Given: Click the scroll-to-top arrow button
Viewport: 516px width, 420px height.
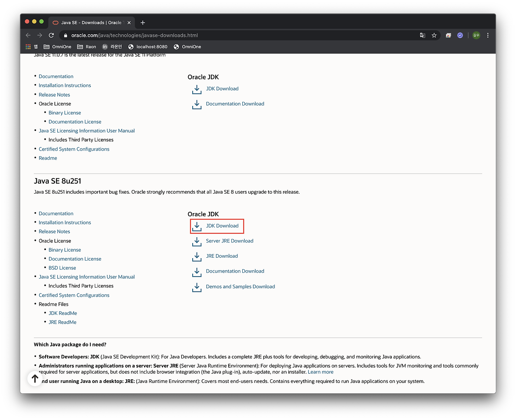Looking at the screenshot, I should click(x=35, y=379).
